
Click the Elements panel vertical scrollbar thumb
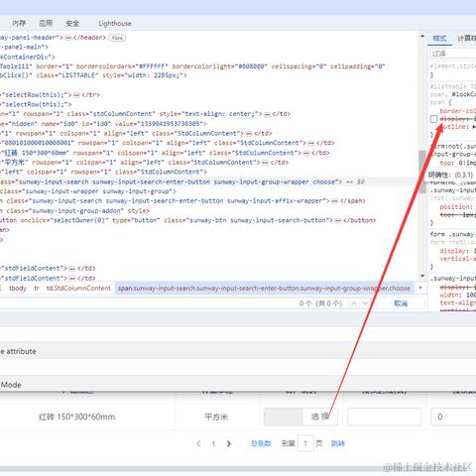coord(422,172)
